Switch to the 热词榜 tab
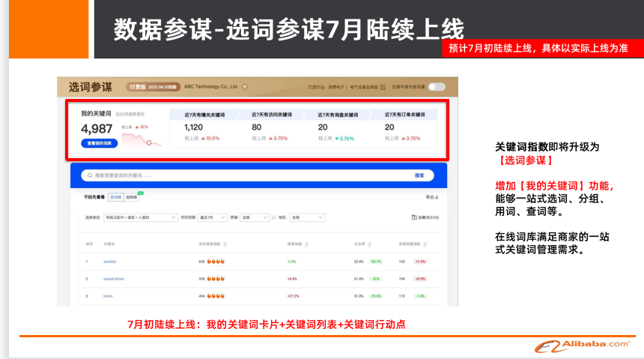The height and width of the screenshot is (359, 644). point(115,197)
